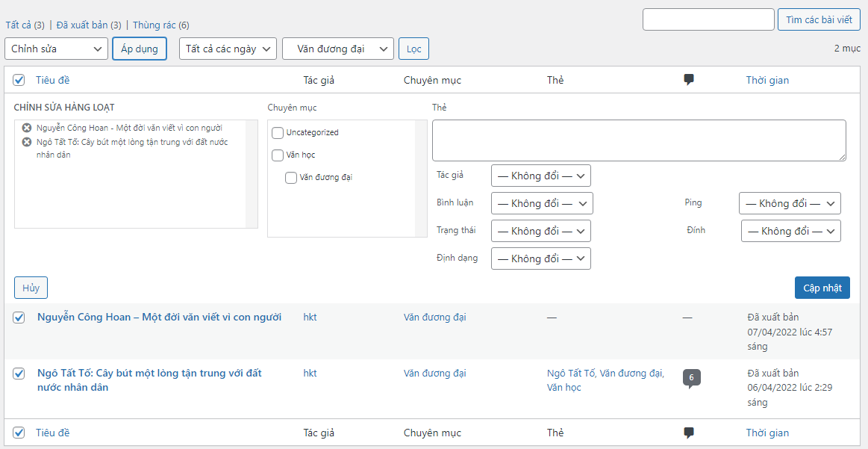Remove Ngô Tất Tố from bulk edit list
The width and height of the screenshot is (868, 449).
(x=27, y=142)
